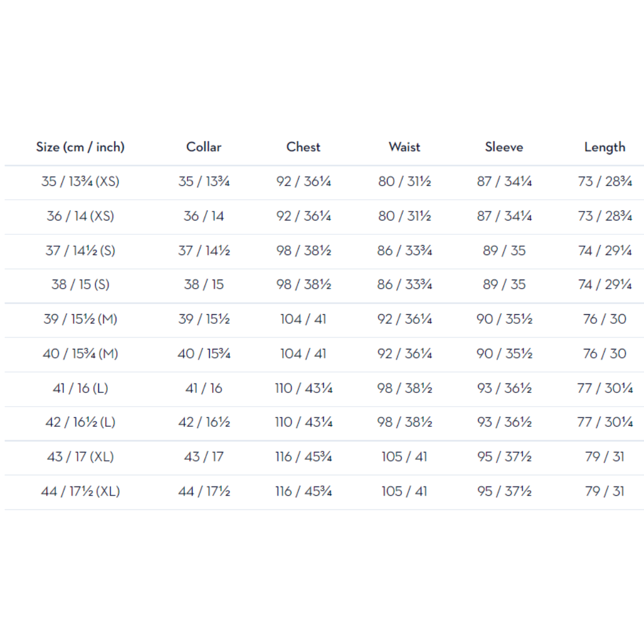This screenshot has height=644, width=644.
Task: Click the 79 / 31 length value in last row
Action: 605,491
